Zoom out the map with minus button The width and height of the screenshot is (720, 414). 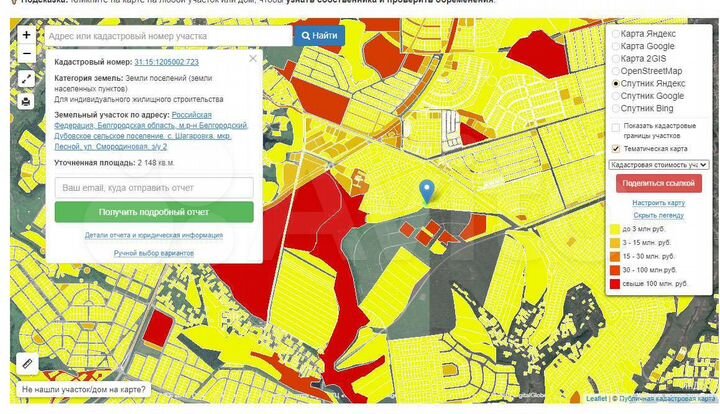[27, 54]
